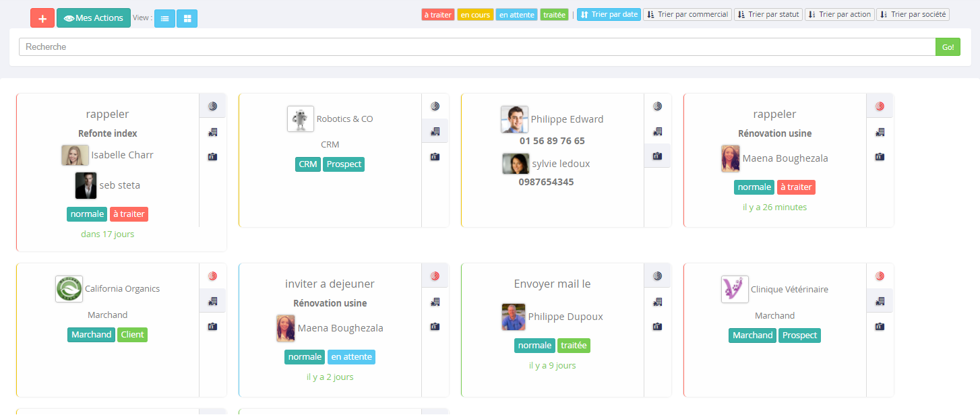Viewport: 980px width, 415px height.
Task: Select building icon on Clinique Vétérinaire card
Action: point(880,301)
